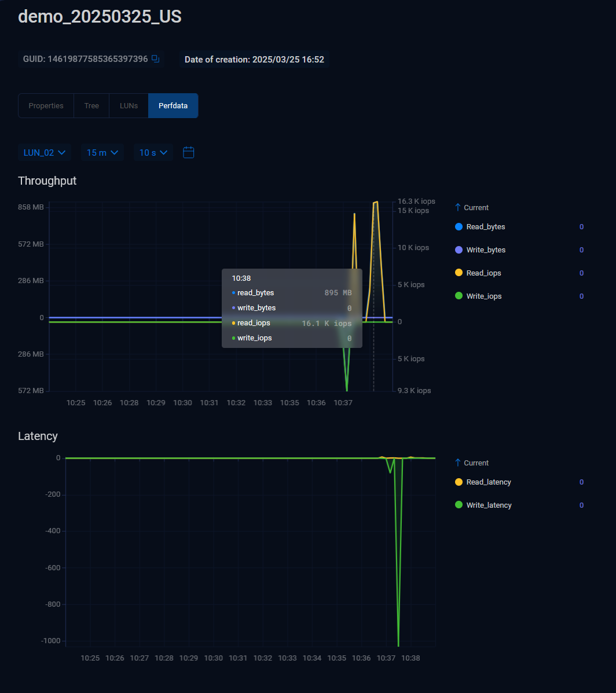Switch to the LUNs tab
Image resolution: width=616 pixels, height=693 pixels.
pyautogui.click(x=129, y=105)
